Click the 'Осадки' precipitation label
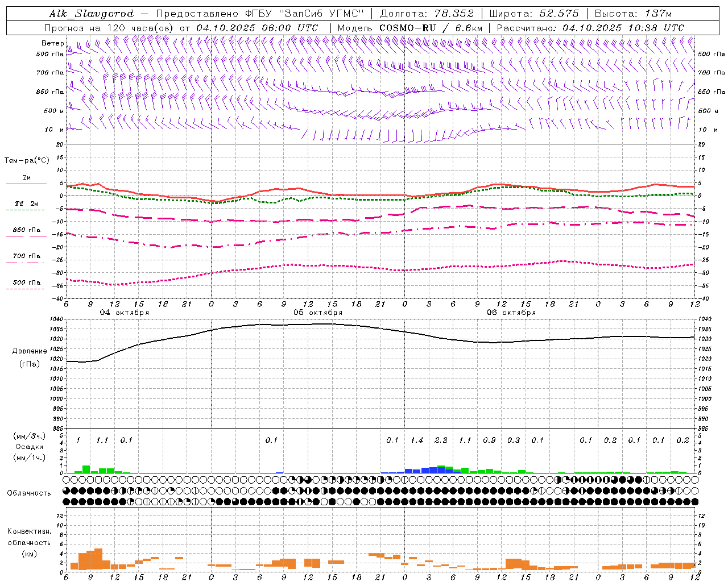Image resolution: width=728 pixels, height=582 pixels. (x=29, y=447)
